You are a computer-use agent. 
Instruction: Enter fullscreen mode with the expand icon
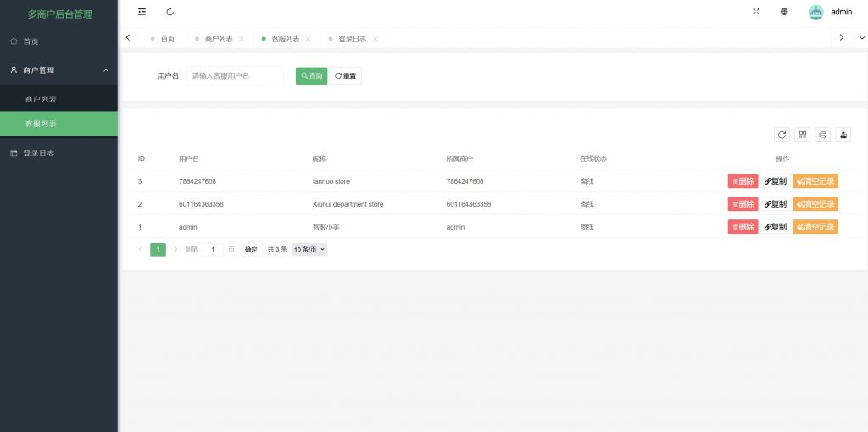click(756, 12)
